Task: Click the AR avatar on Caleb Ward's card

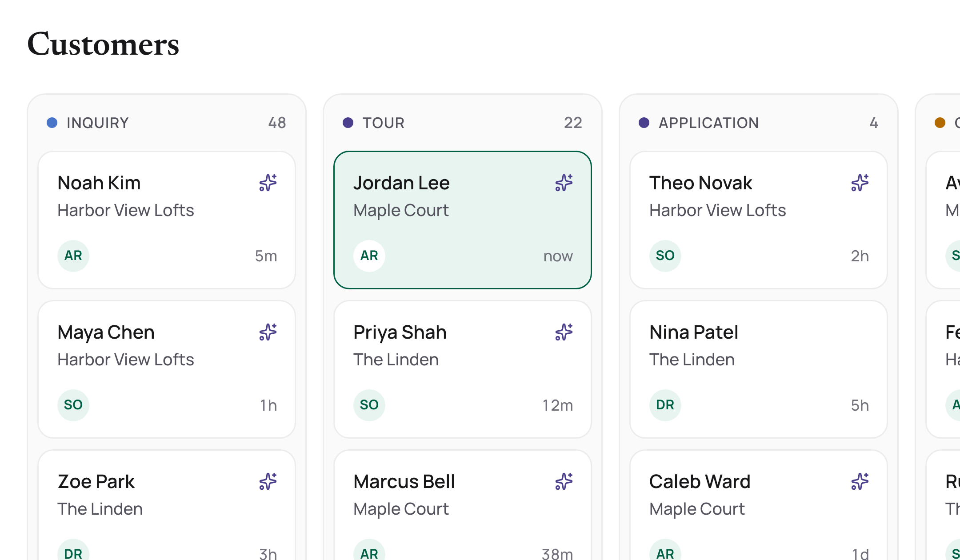Action: point(665,550)
